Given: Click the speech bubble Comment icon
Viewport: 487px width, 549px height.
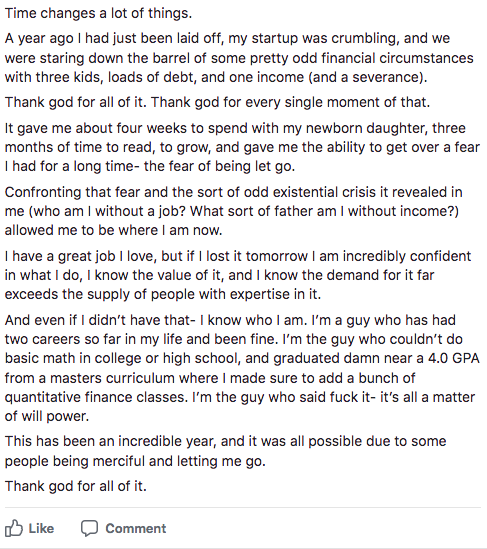Looking at the screenshot, I should tap(89, 528).
